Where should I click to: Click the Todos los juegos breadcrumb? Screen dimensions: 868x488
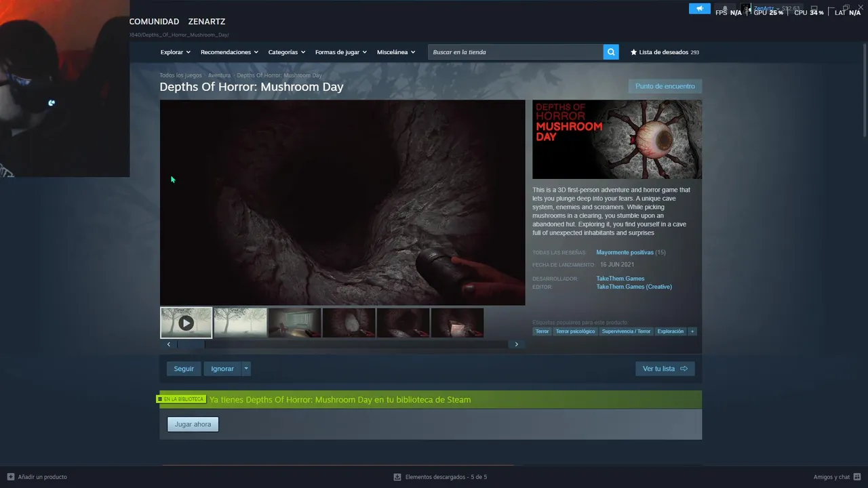click(x=180, y=75)
